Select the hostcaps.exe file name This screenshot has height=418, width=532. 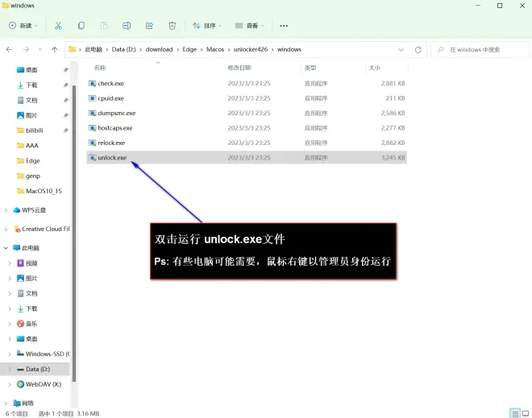[x=115, y=128]
